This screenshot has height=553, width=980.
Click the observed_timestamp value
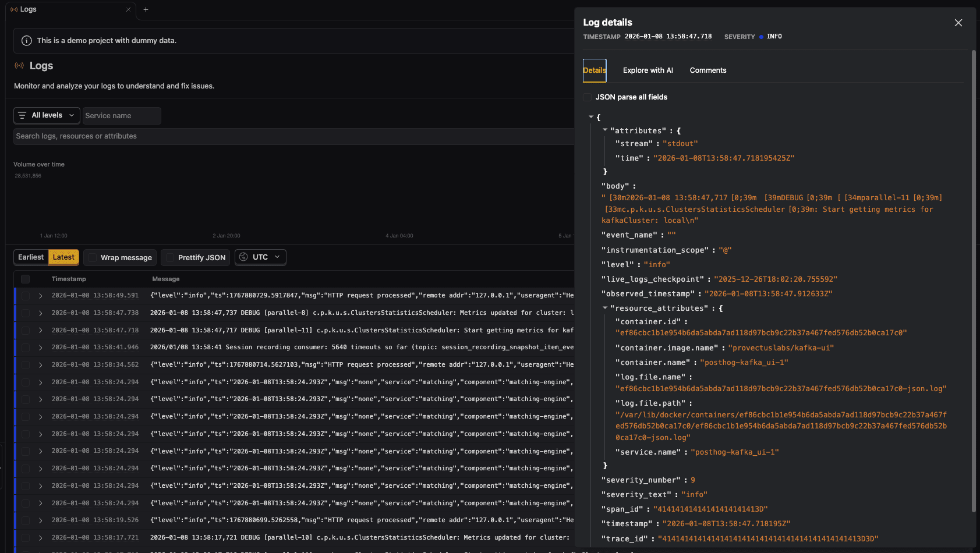[x=769, y=294]
